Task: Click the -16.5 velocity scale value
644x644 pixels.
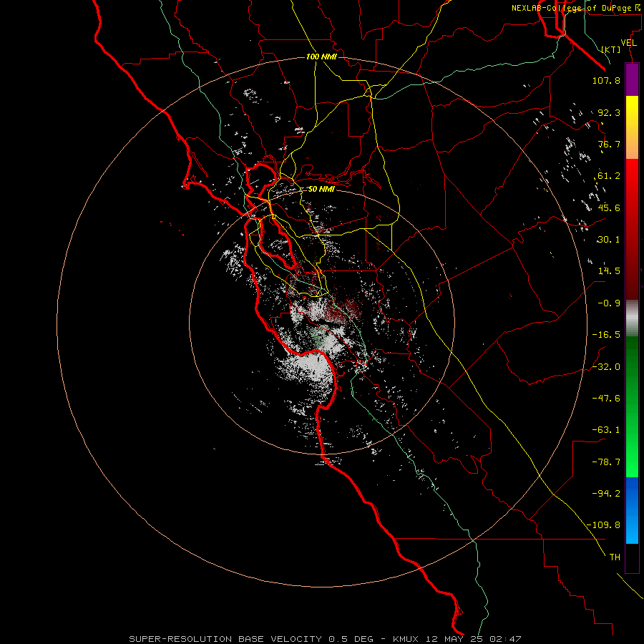Action: click(x=606, y=335)
